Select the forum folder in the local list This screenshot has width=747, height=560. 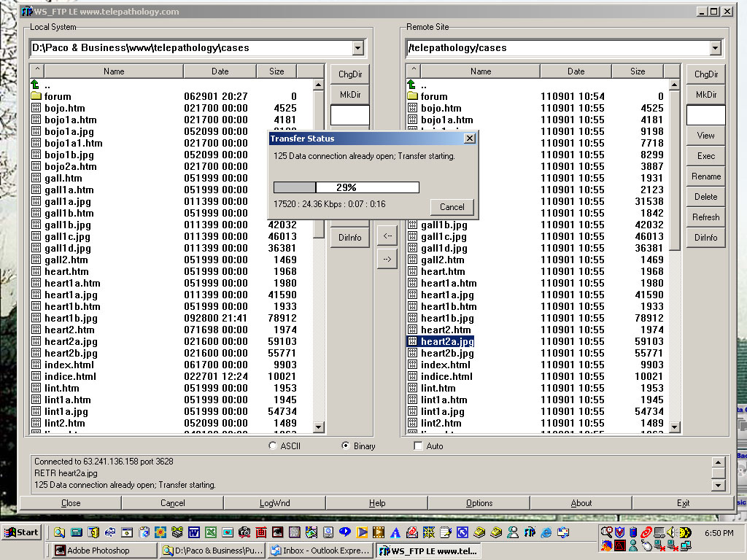(58, 96)
